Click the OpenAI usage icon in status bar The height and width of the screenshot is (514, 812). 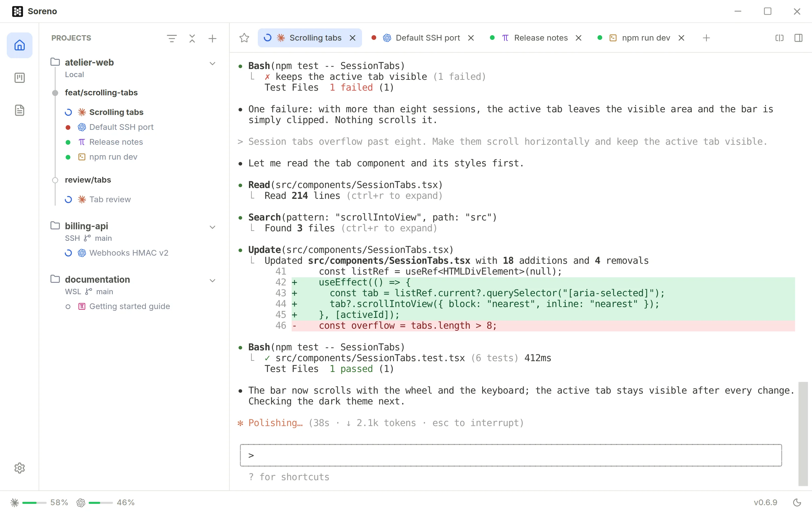pyautogui.click(x=81, y=503)
